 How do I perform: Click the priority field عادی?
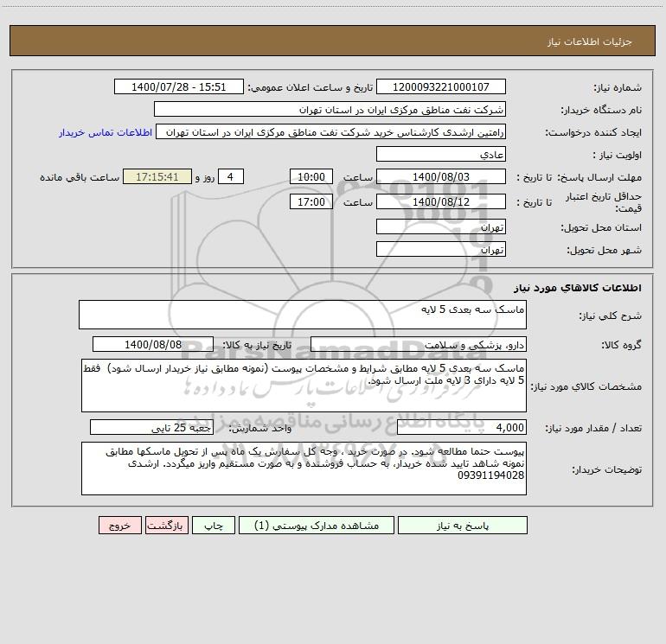[x=441, y=154]
